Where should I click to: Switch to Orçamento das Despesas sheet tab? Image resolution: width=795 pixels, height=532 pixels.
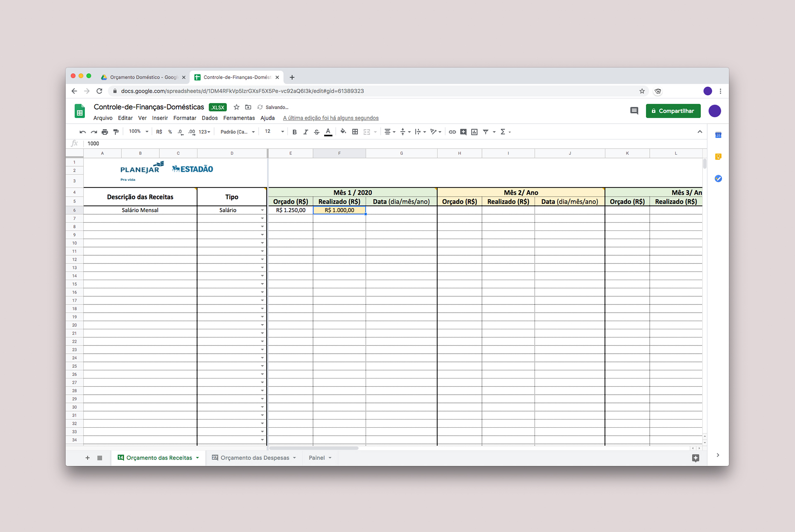255,458
